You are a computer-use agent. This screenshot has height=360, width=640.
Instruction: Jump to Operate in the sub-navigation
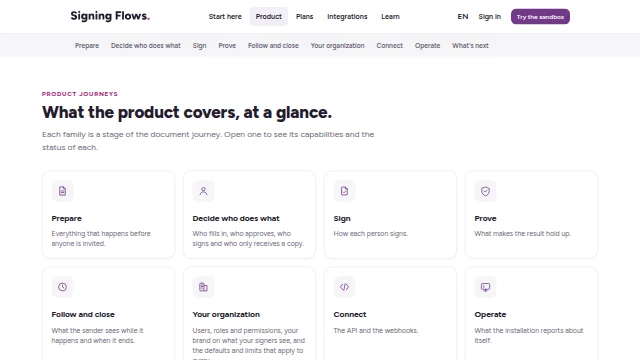click(x=427, y=46)
